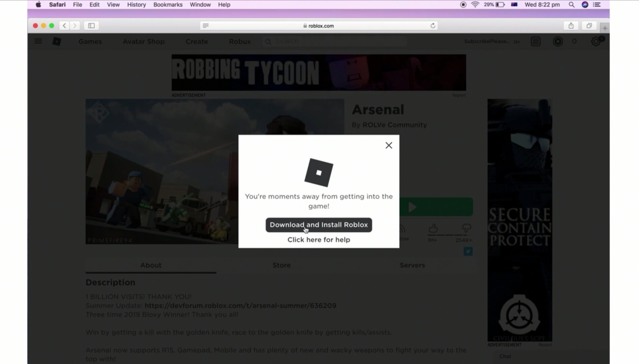The width and height of the screenshot is (639, 364).
Task: Open the Apple menu
Action: [x=38, y=5]
